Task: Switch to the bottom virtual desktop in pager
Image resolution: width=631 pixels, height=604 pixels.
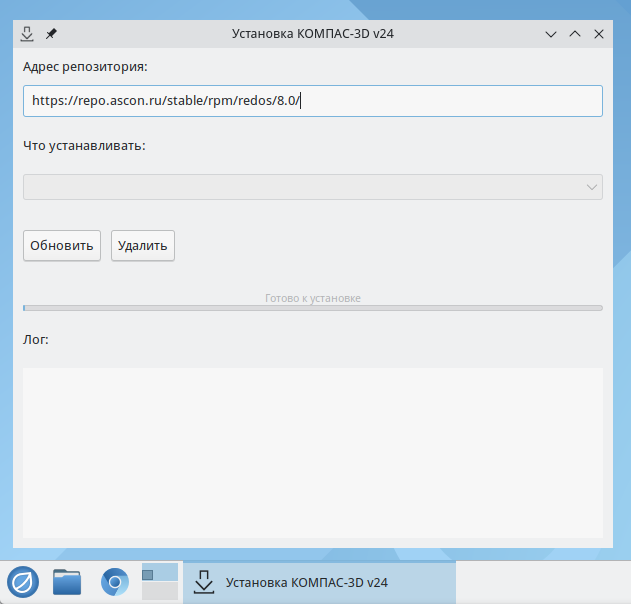Action: (160, 591)
